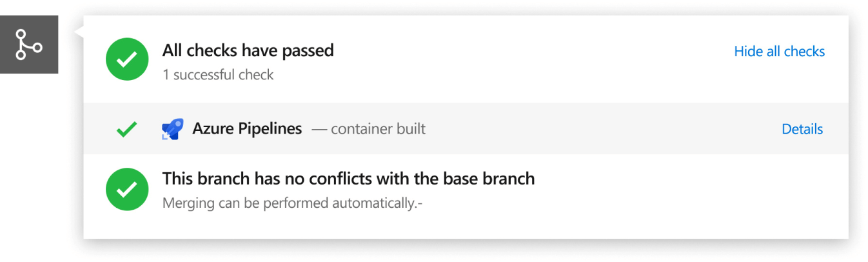The width and height of the screenshot is (868, 262).
Task: Click the popover arrow pointing to merge icon
Action: tap(79, 31)
